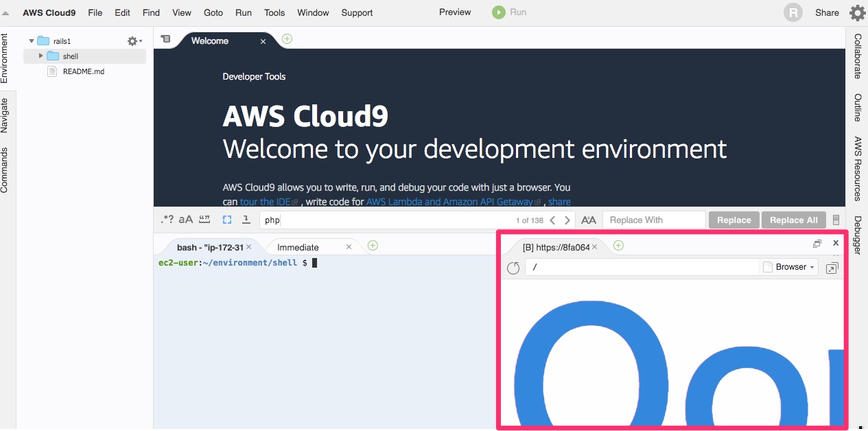Toggle the find bar side options icon
This screenshot has height=431, width=868.
[836, 220]
